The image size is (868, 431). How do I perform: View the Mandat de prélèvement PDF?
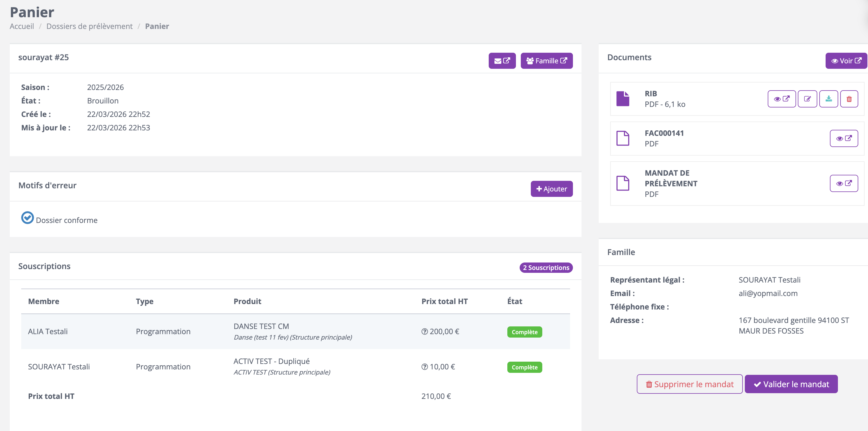(843, 183)
